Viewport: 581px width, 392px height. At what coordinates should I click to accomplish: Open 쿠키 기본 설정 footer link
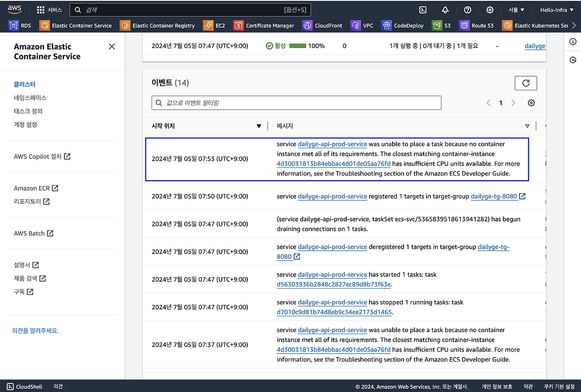559,387
